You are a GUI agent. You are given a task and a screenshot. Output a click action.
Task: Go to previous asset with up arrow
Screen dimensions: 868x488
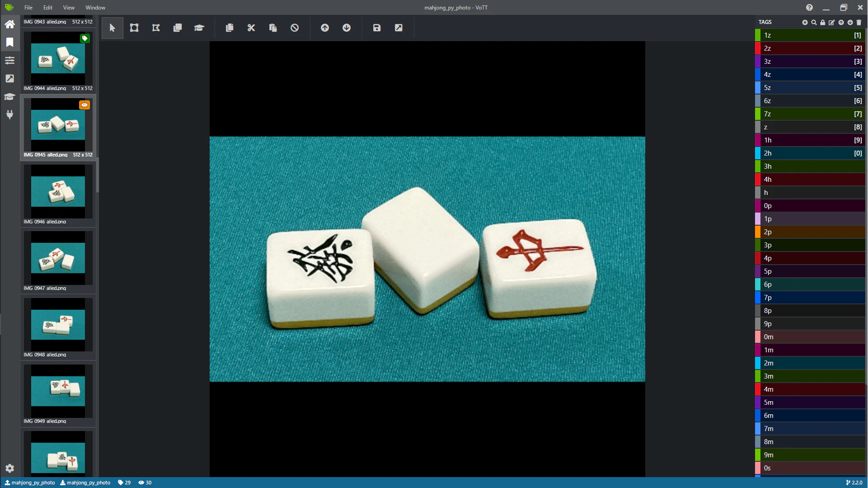(325, 28)
